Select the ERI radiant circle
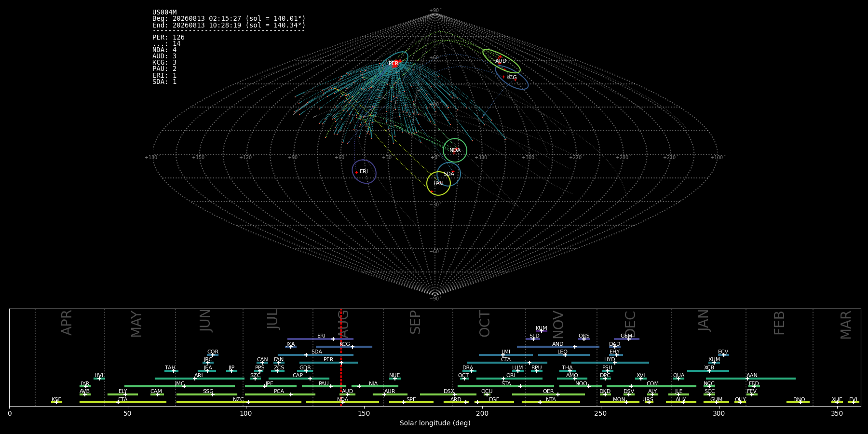The image size is (868, 434). [x=364, y=172]
